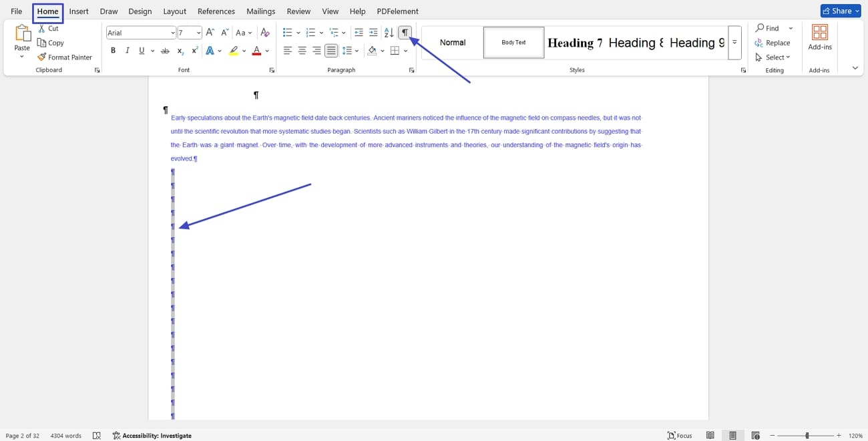Apply subscript formatting
This screenshot has width=868, height=441.
pyautogui.click(x=179, y=50)
